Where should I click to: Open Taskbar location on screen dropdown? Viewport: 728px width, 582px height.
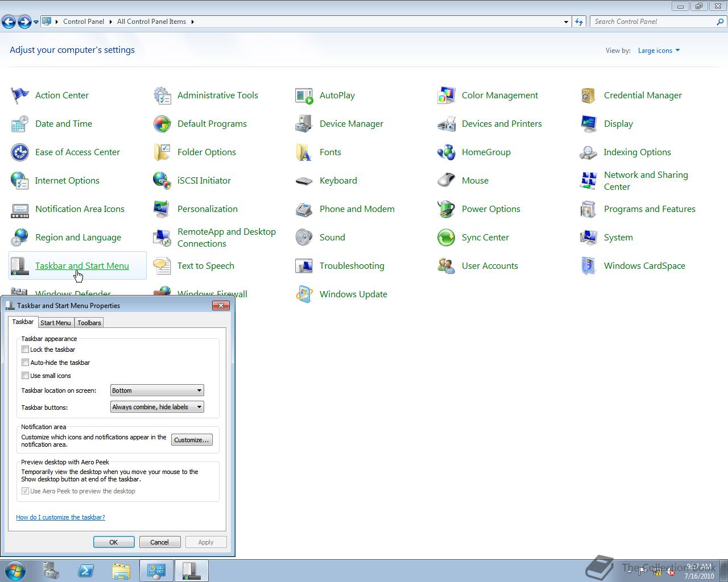(x=157, y=390)
